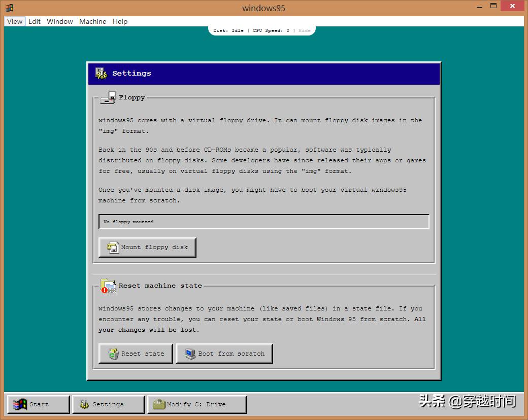528x420 pixels.
Task: Open the Window menu
Action: point(59,21)
